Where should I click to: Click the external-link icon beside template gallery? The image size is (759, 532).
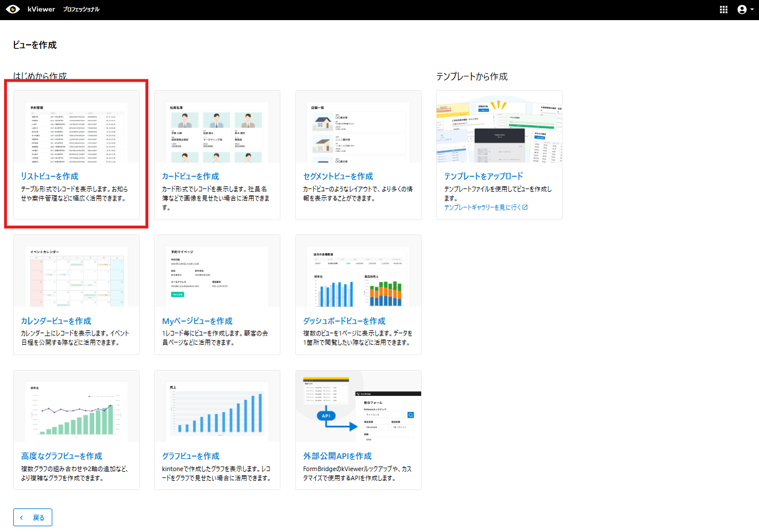[525, 207]
